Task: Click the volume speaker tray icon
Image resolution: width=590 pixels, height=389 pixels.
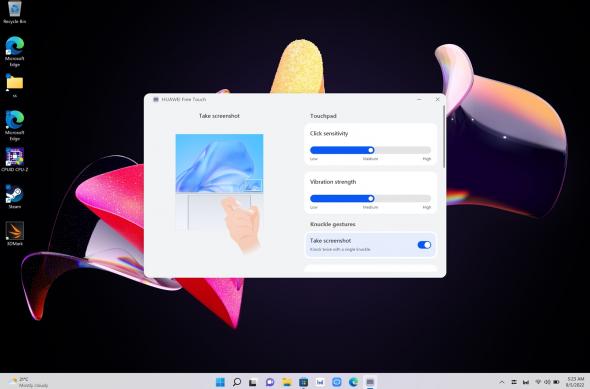Action: pos(547,382)
